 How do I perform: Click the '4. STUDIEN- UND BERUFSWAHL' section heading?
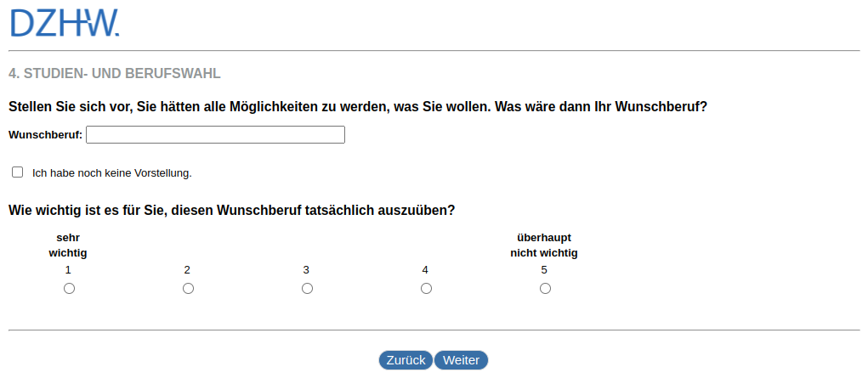pos(115,74)
